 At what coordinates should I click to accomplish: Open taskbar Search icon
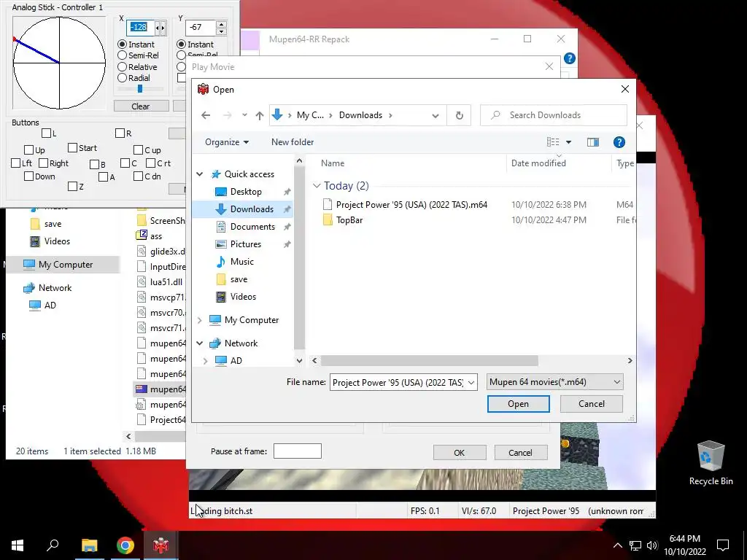tap(53, 545)
